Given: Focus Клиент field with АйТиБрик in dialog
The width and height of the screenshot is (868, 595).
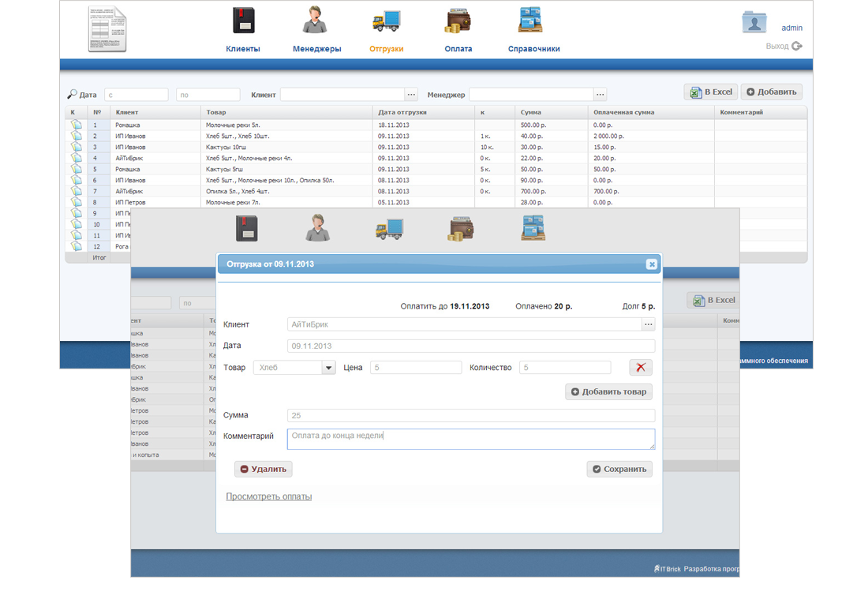Looking at the screenshot, I should tap(464, 324).
